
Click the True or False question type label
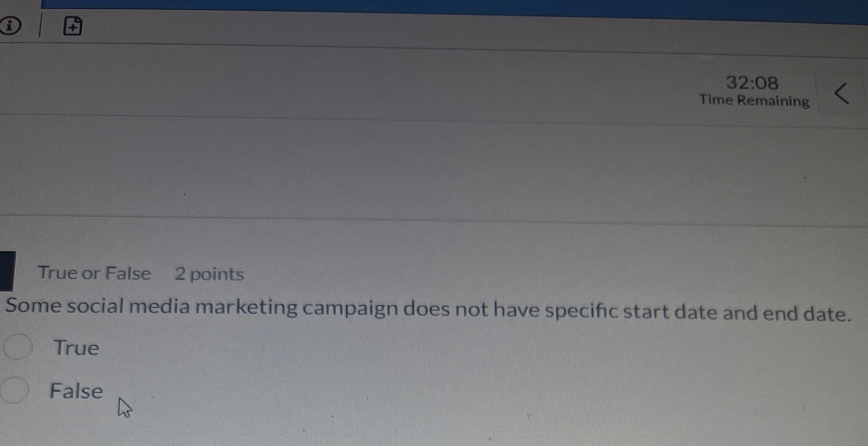94,273
